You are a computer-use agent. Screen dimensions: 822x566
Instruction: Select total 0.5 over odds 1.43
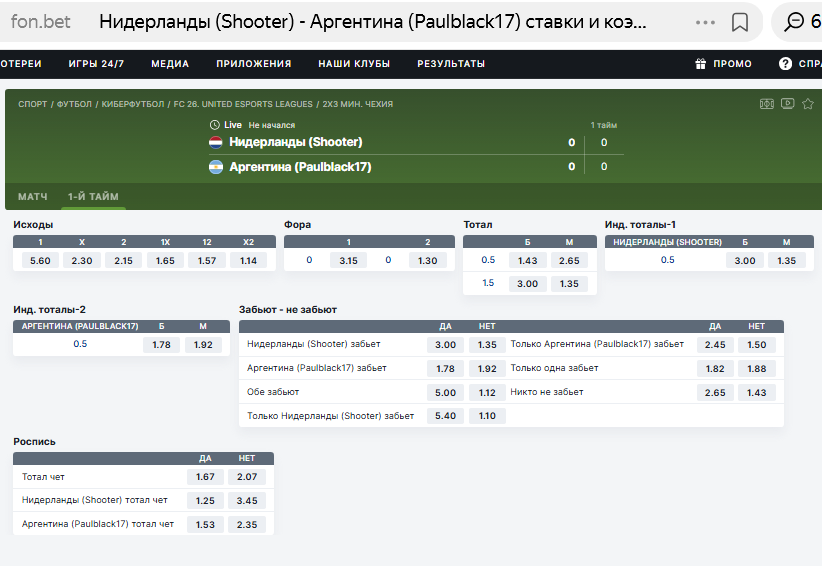click(527, 260)
